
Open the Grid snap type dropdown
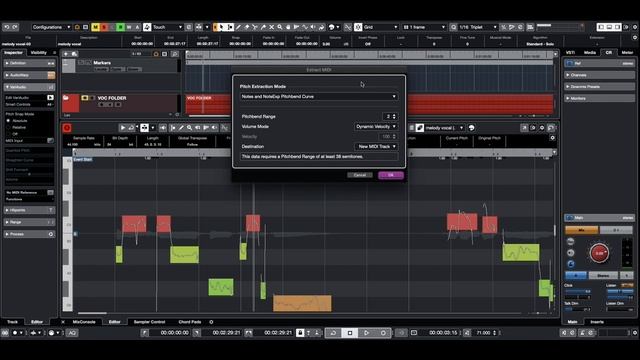[x=380, y=27]
